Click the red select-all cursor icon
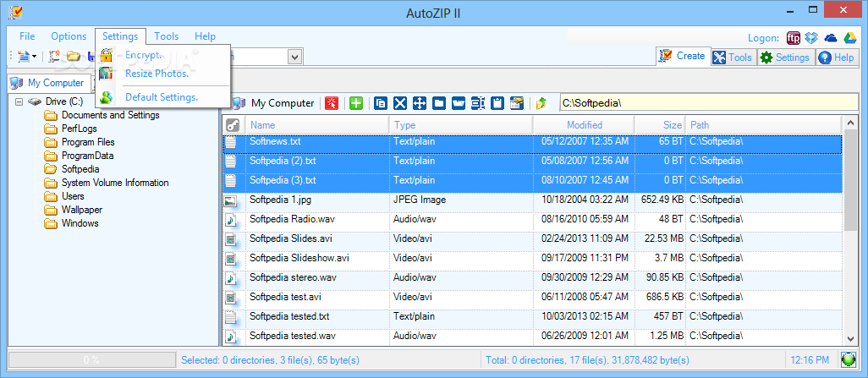This screenshot has width=868, height=378. click(332, 103)
